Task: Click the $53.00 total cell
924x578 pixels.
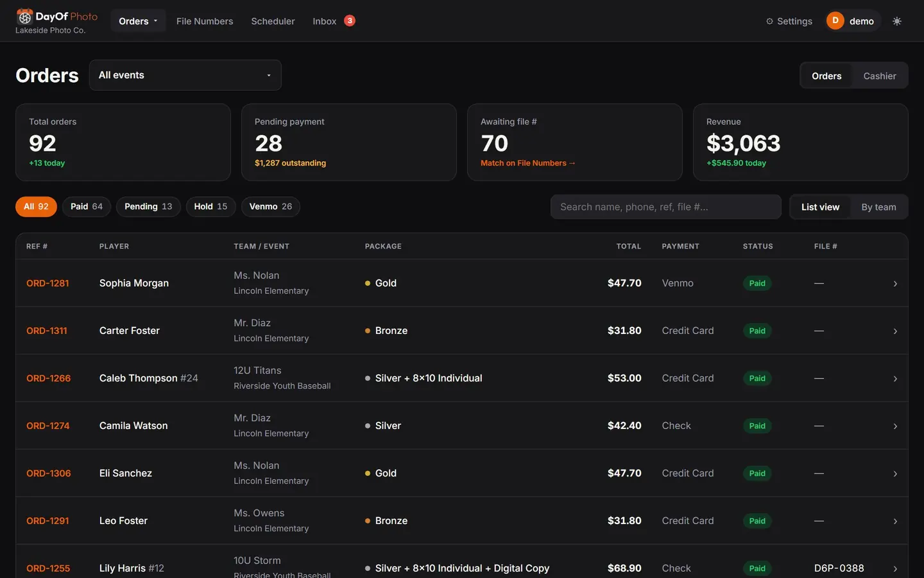Action: coord(624,378)
